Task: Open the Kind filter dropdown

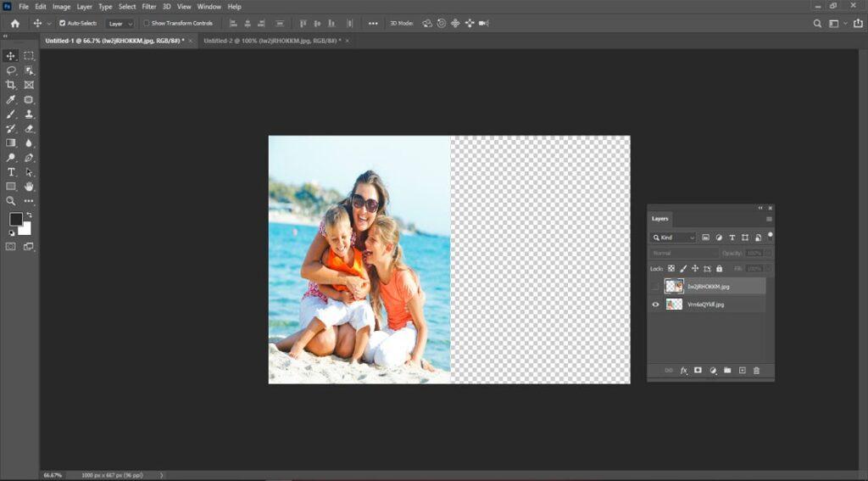Action: pyautogui.click(x=673, y=238)
